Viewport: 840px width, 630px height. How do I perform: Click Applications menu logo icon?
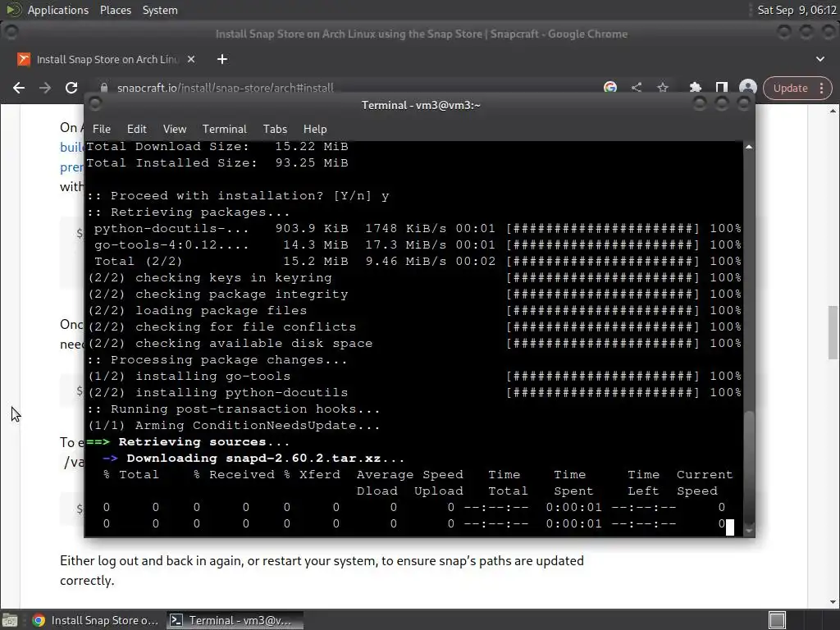pyautogui.click(x=13, y=10)
